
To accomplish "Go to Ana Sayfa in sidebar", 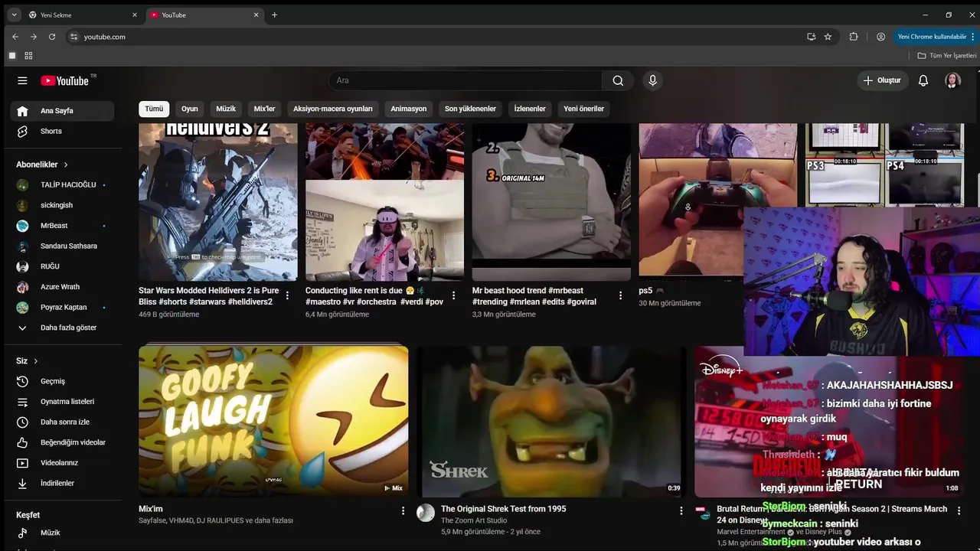I will click(x=62, y=111).
